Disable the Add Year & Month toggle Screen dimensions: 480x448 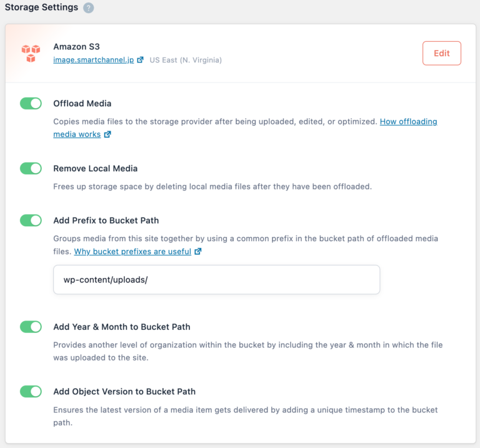coord(31,327)
